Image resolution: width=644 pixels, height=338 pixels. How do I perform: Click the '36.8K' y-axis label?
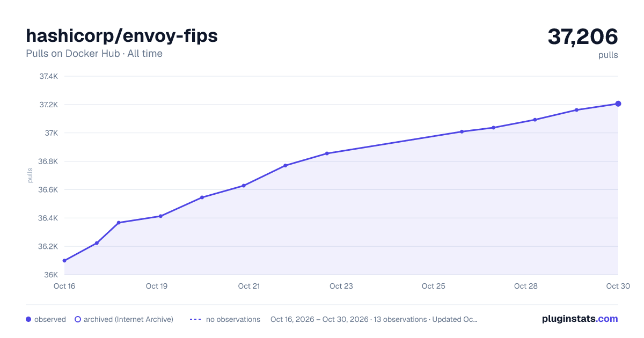click(x=48, y=161)
